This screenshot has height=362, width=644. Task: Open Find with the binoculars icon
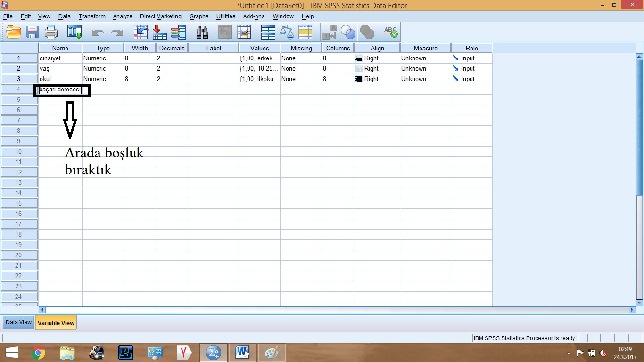point(202,32)
